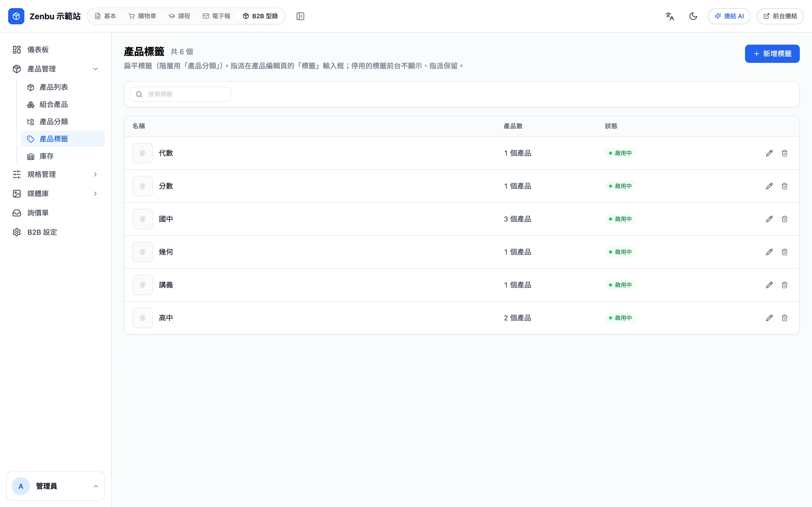This screenshot has width=812, height=507.
Task: Open the 連結 AI button
Action: pyautogui.click(x=729, y=16)
